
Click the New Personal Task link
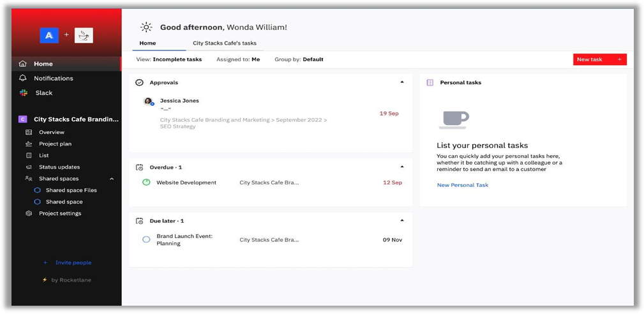pyautogui.click(x=462, y=185)
